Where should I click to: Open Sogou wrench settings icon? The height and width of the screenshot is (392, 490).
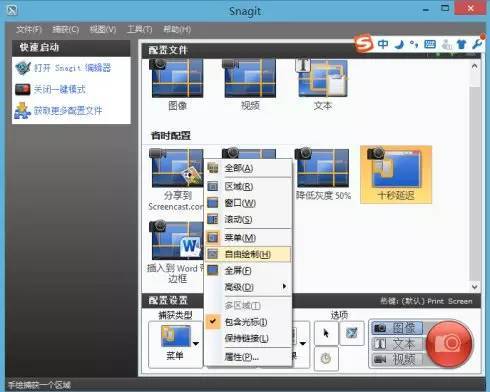tap(477, 43)
